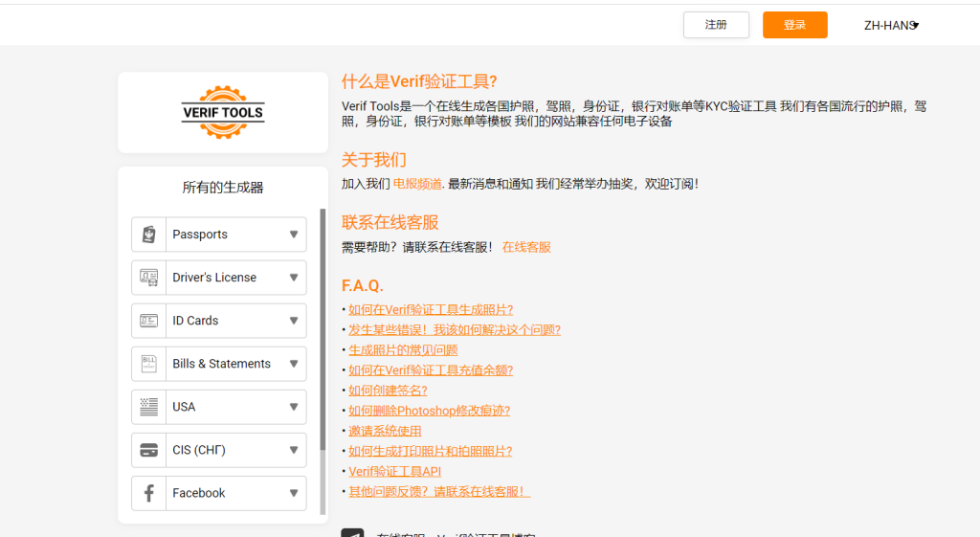Open the 在线客服 support link
The height and width of the screenshot is (537, 980).
pos(526,247)
